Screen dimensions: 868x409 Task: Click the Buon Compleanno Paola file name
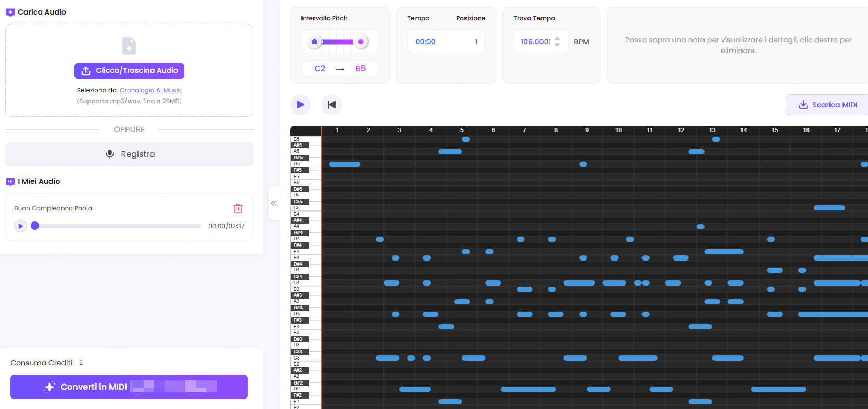click(53, 208)
